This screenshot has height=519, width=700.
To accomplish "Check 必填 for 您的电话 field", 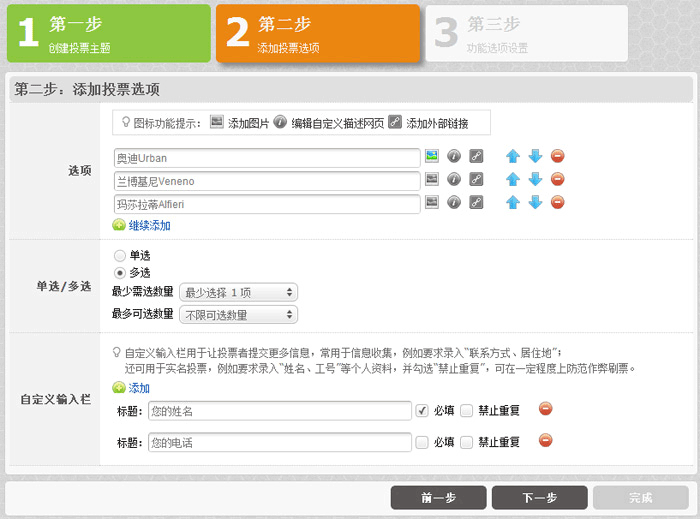I will click(x=422, y=442).
